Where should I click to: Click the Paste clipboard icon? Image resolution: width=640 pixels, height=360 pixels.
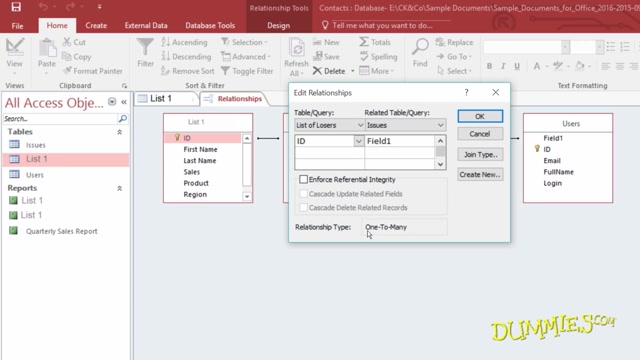47,49
